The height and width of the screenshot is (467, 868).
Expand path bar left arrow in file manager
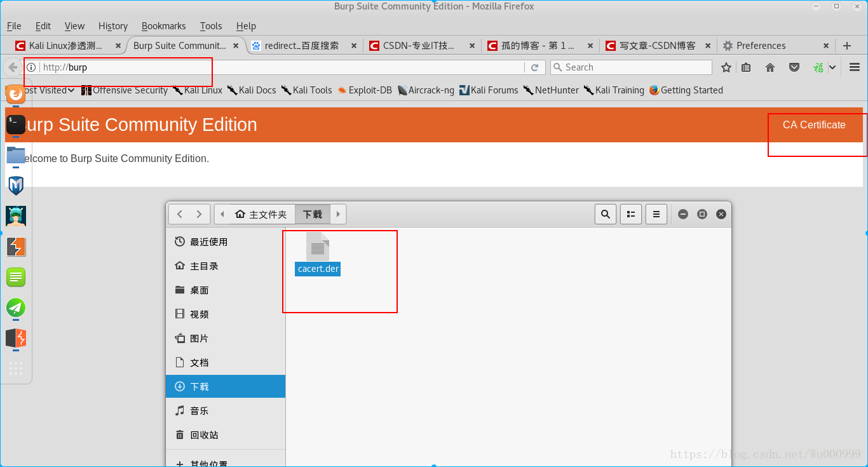pos(222,214)
